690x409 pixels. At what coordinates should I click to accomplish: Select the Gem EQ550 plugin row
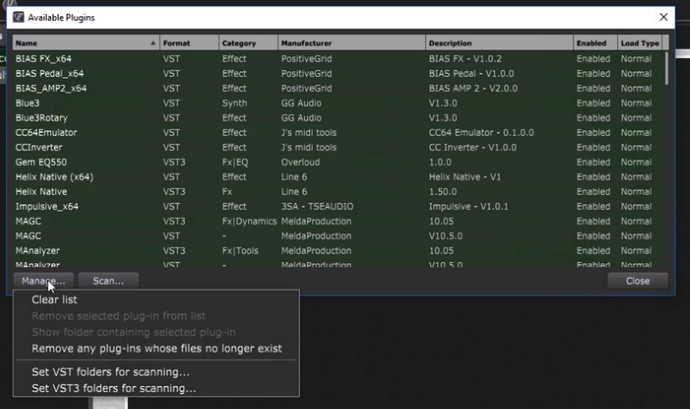click(x=338, y=162)
